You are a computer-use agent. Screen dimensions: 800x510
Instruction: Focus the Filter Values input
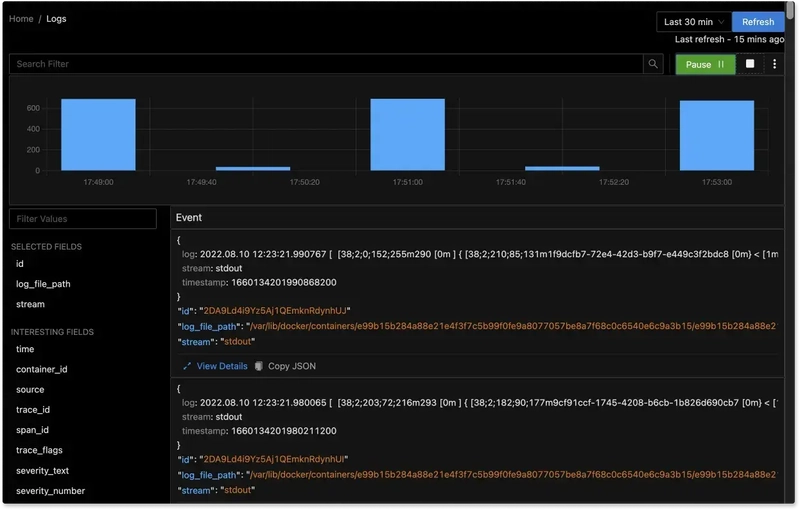83,219
